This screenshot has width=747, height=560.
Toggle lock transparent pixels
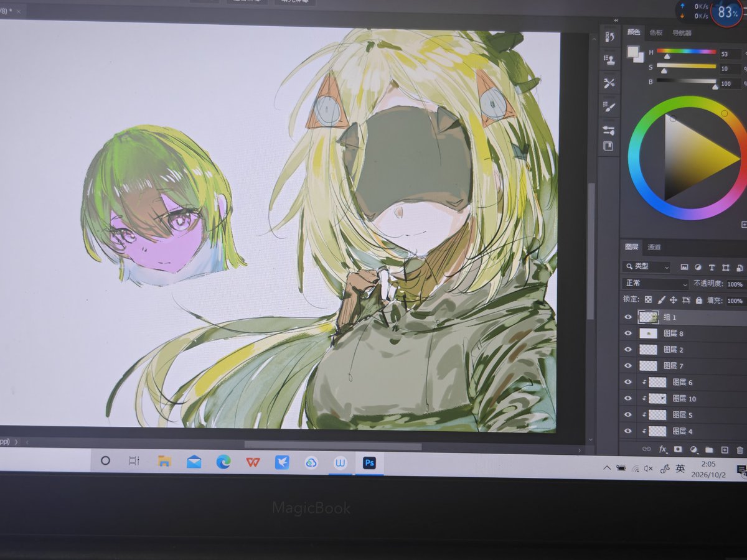tap(648, 299)
